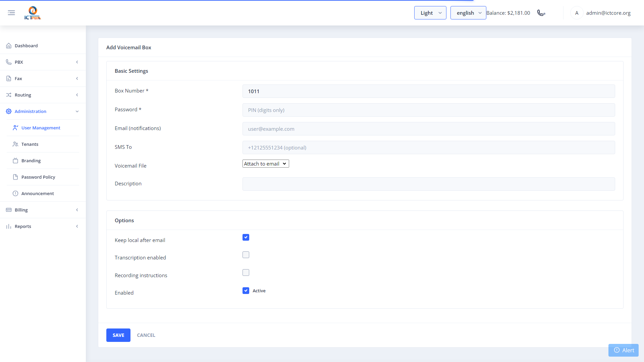The image size is (644, 362).
Task: Click the SMS To field
Action: 429,147
